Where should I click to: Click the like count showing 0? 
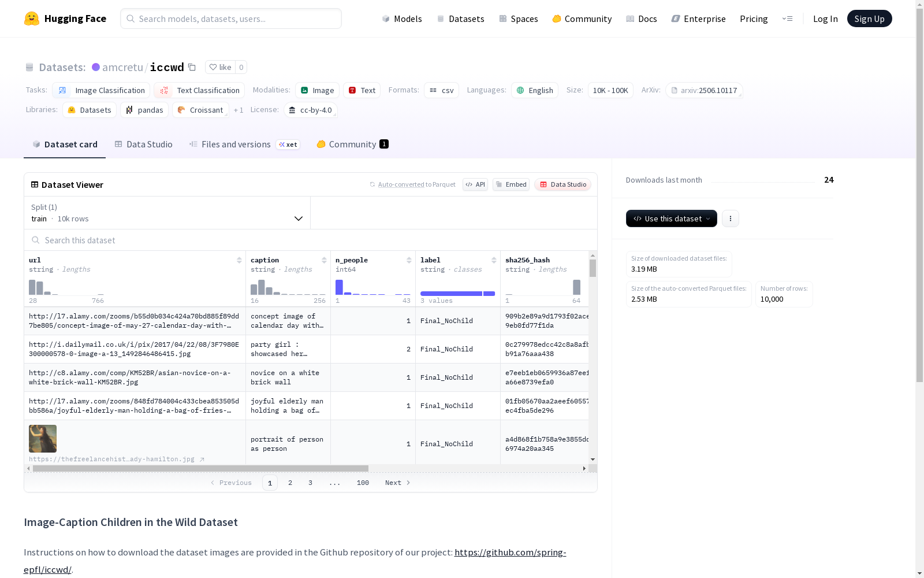pos(241,67)
